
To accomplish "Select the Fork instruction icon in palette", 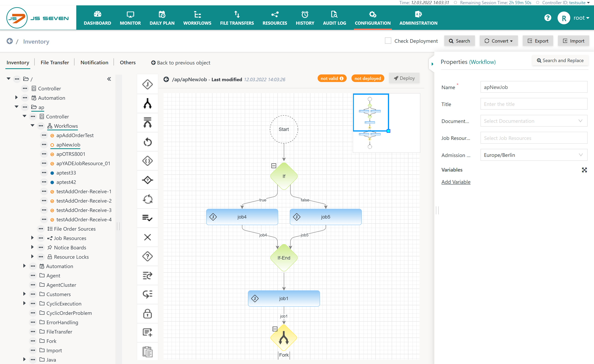I will (147, 103).
